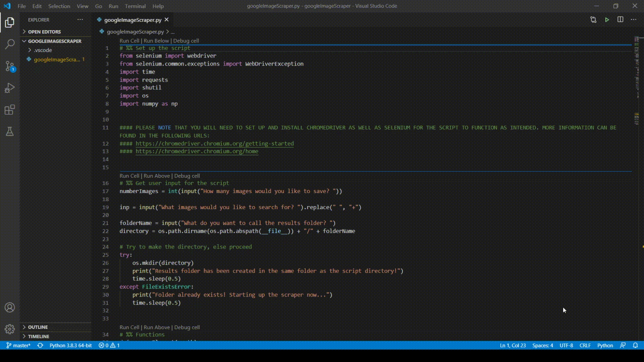
Task: Click the errors and warnings indicator
Action: click(x=109, y=346)
